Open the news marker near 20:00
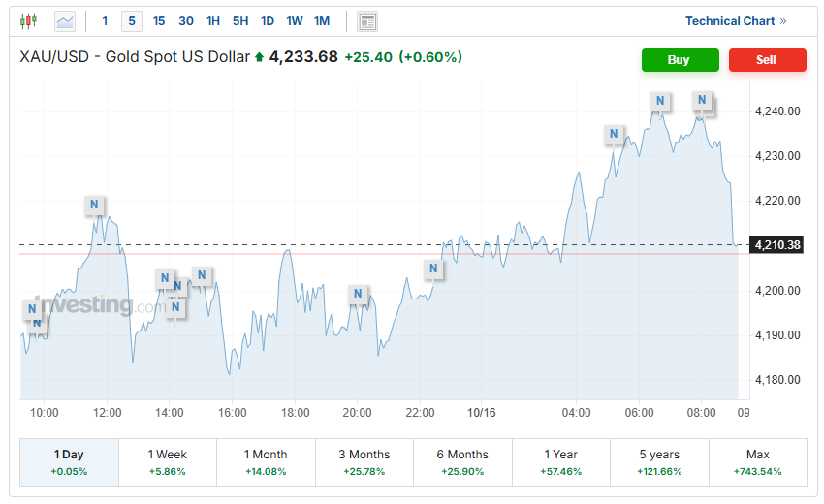Image resolution: width=824 pixels, height=504 pixels. (359, 294)
